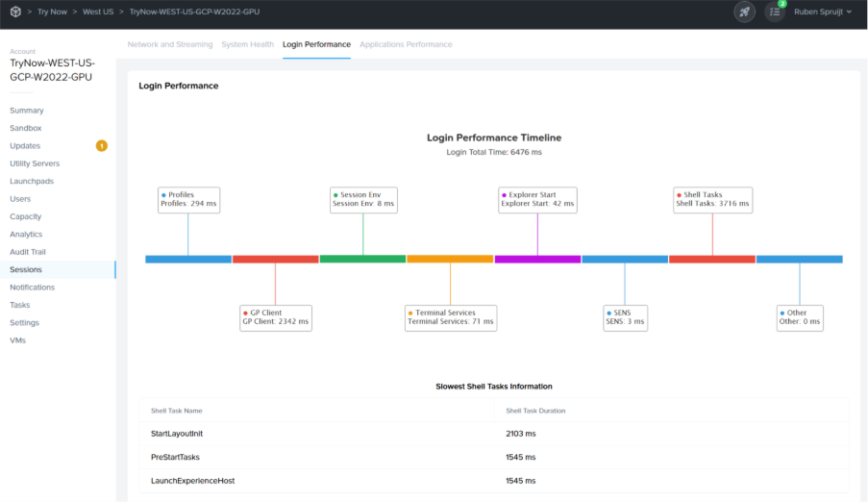
Task: Select the blue Profiles timeline segment
Action: (x=188, y=259)
